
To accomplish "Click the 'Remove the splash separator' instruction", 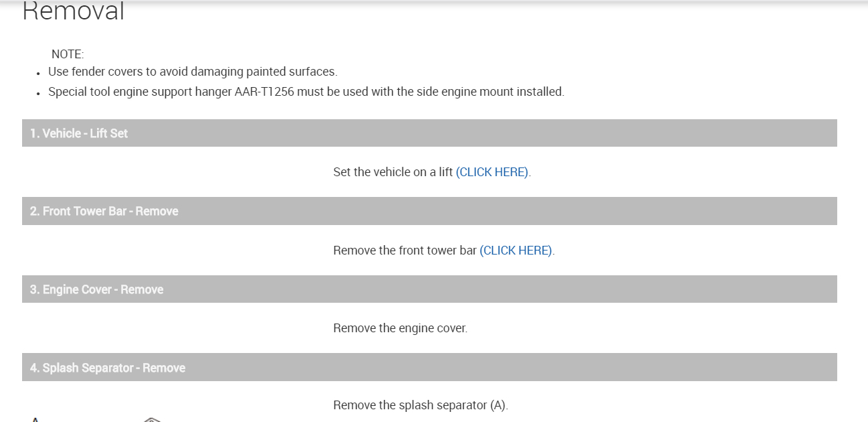I will 410,405.
